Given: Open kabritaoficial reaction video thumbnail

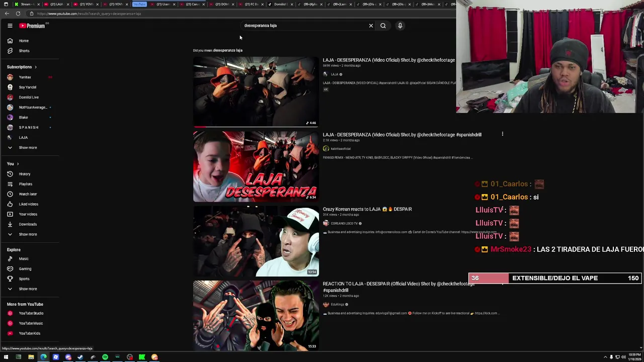Looking at the screenshot, I should coord(256,166).
